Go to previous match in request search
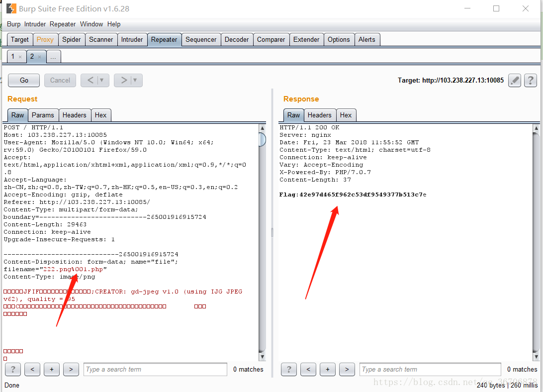Image resolution: width=543 pixels, height=392 pixels. tap(32, 370)
